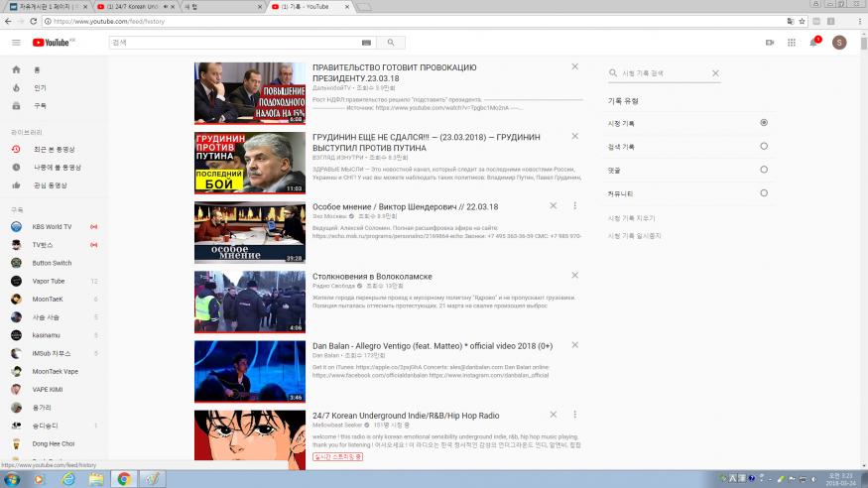This screenshot has height=488, width=868.
Task: Click the upload video camera icon
Action: tap(769, 43)
